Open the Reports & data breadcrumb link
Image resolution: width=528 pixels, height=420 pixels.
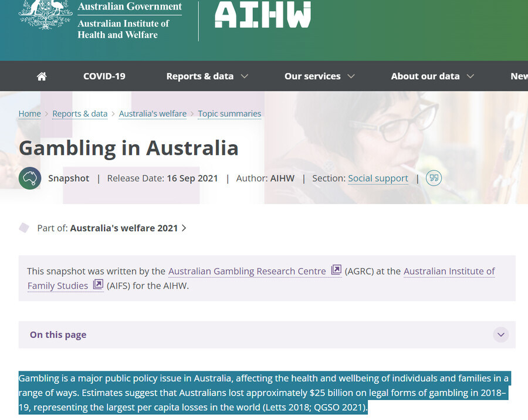(80, 114)
